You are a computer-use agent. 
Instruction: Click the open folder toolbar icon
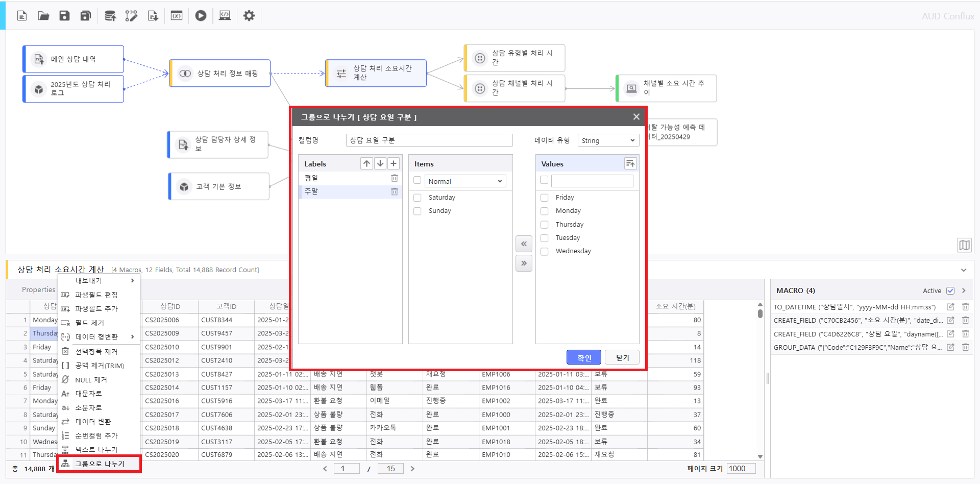coord(43,16)
